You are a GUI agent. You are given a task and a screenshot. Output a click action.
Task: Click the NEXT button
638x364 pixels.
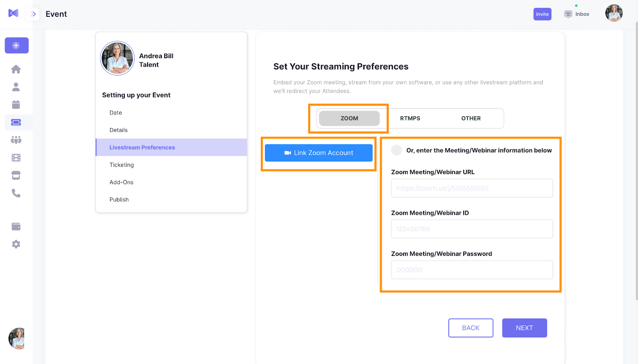point(524,328)
